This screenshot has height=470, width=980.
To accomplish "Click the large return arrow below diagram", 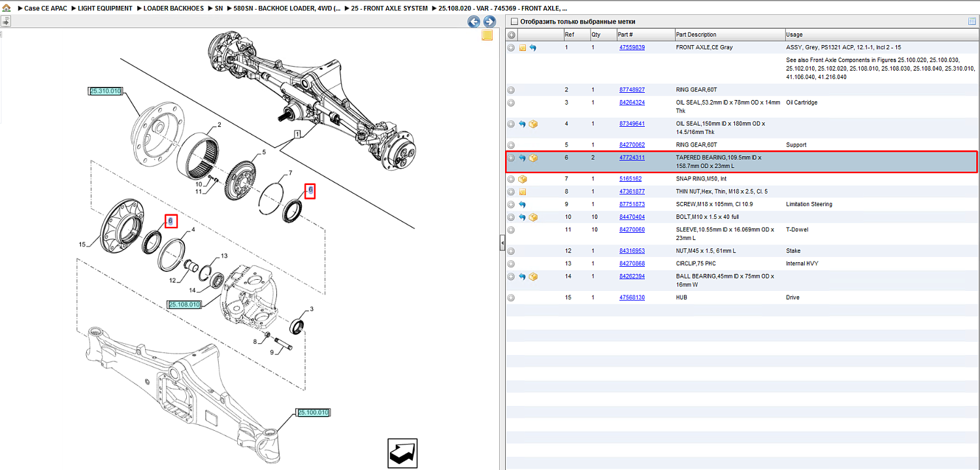I will [x=402, y=453].
